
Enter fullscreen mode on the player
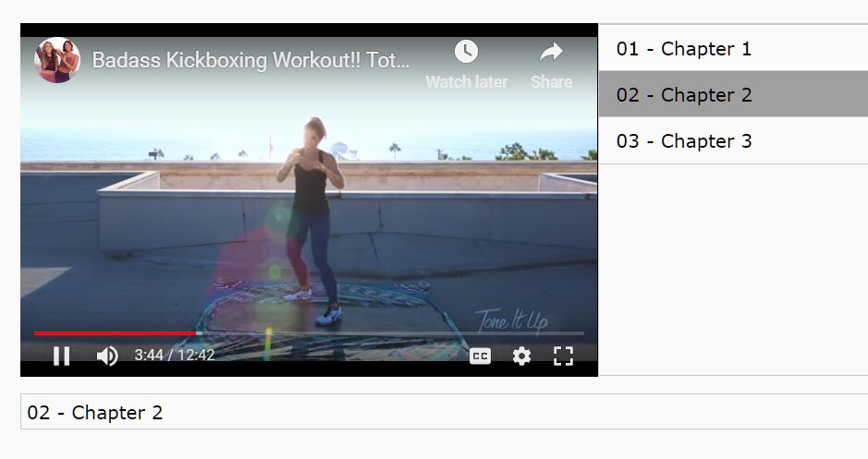(563, 356)
